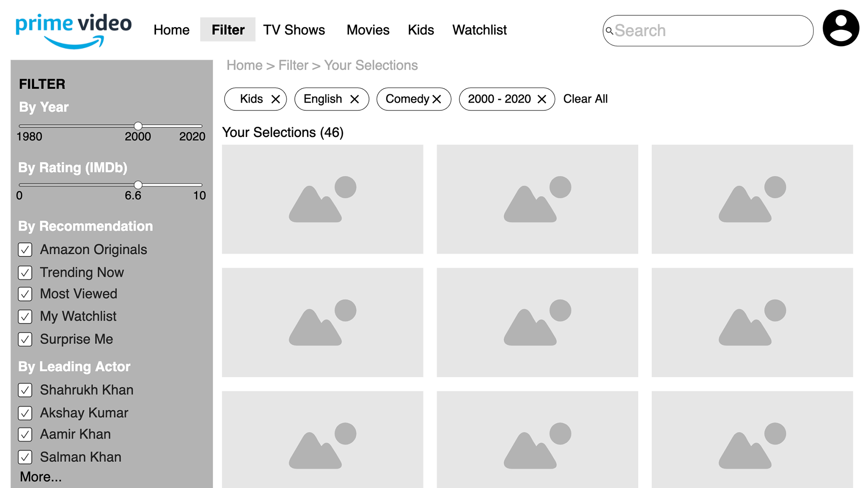Click the English filter chip label
Screen dimensions: 868x488
click(323, 99)
